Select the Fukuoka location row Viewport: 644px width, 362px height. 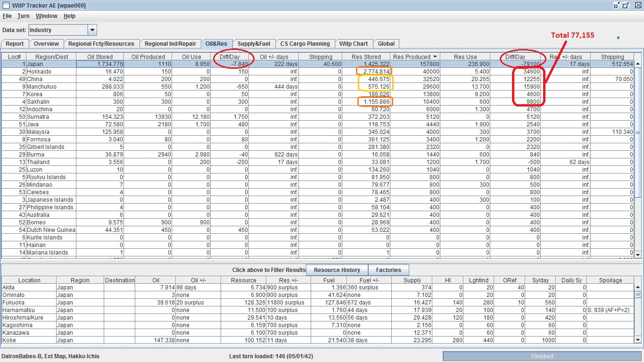[318, 303]
